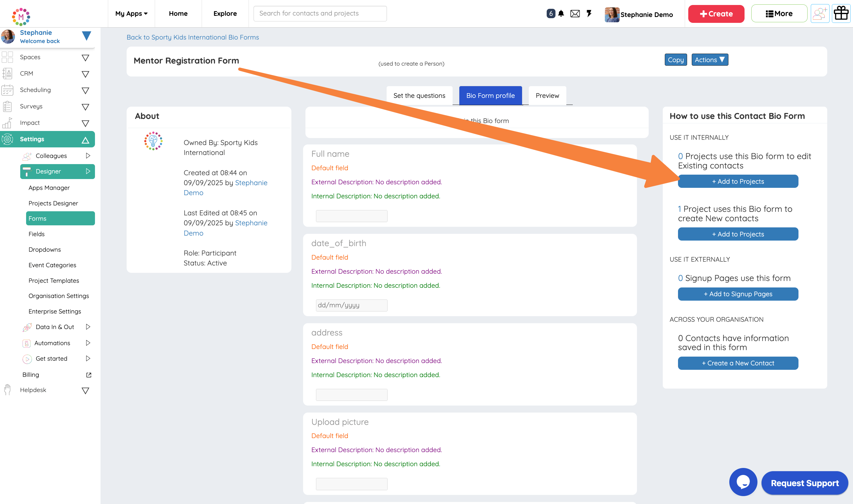Open the envelope messages icon

click(575, 13)
